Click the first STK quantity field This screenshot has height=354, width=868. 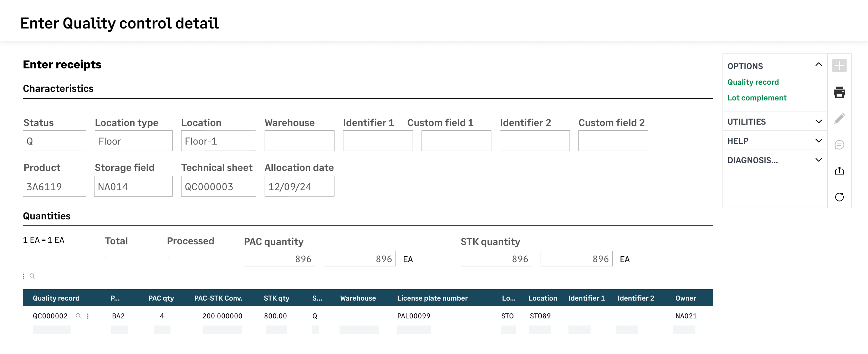pyautogui.click(x=496, y=259)
